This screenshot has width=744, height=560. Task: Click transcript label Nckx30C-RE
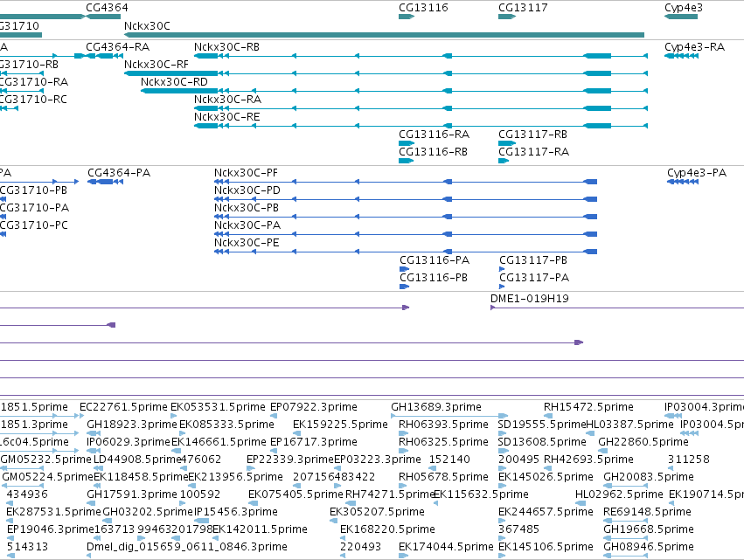[226, 117]
